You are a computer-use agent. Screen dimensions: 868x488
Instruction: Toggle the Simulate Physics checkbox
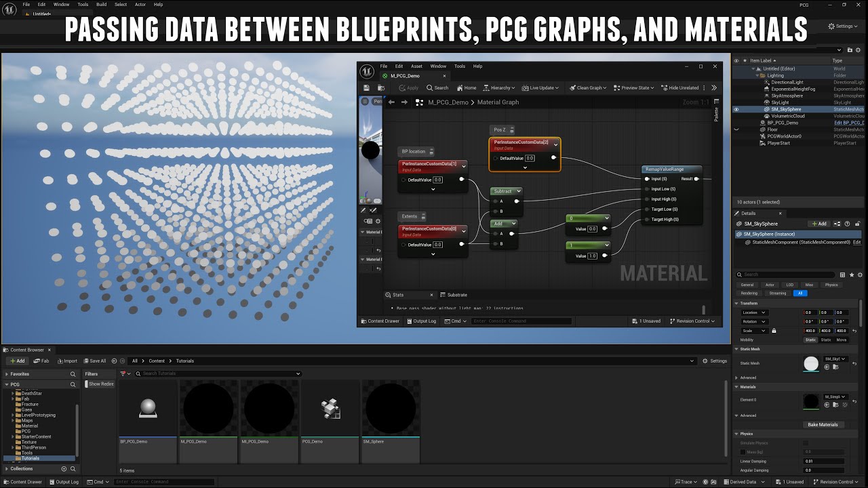806,443
